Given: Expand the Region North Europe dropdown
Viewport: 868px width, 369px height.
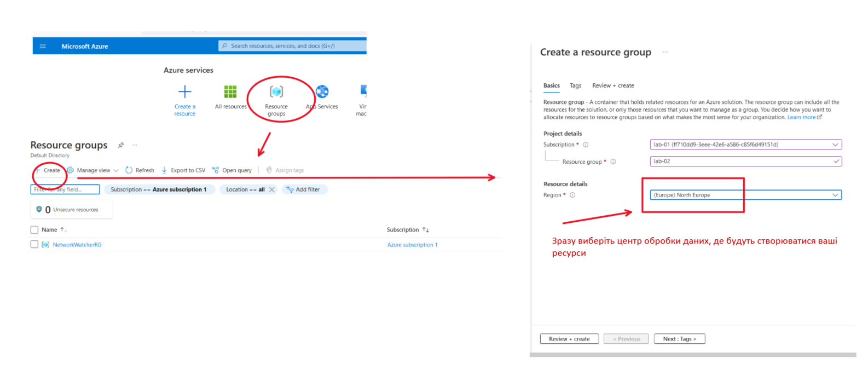Looking at the screenshot, I should 835,195.
